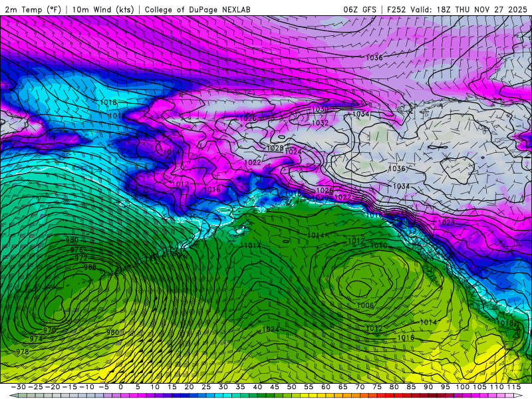The image size is (532, 399).
Task: Click the 1010 isobar contour label
Action: tap(378, 245)
